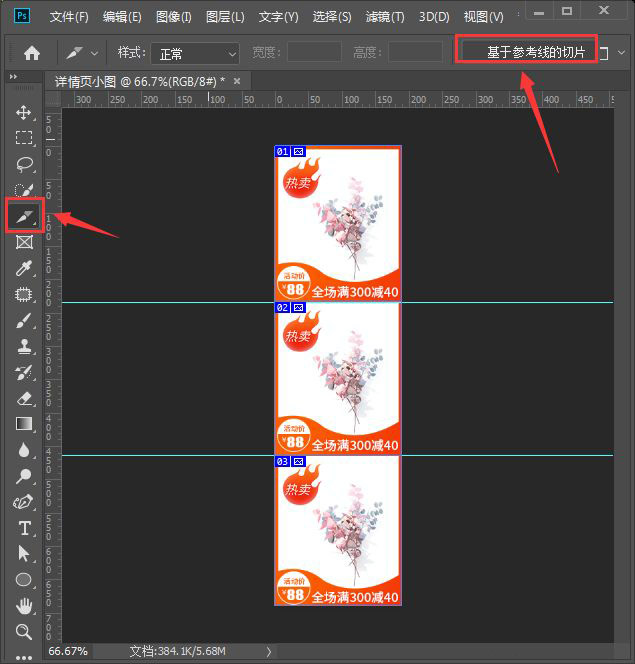Open the 样式 style dropdown
635x664 pixels.
[195, 54]
